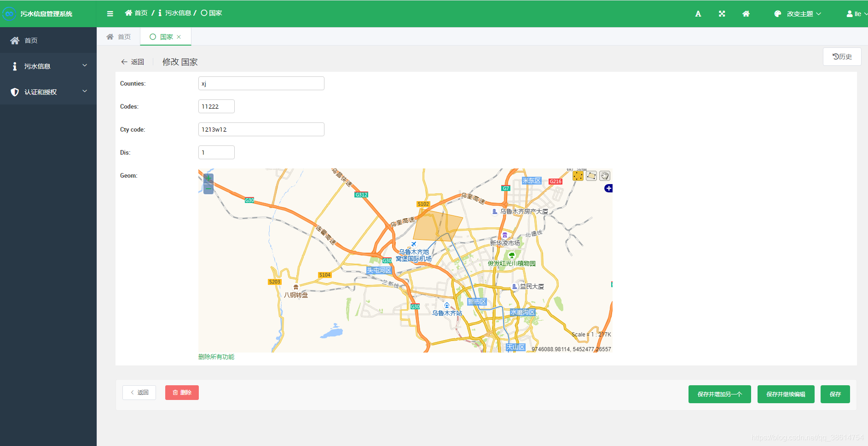Click 删除所有功能 link below map
Viewport: 868px width, 446px height.
tap(216, 357)
